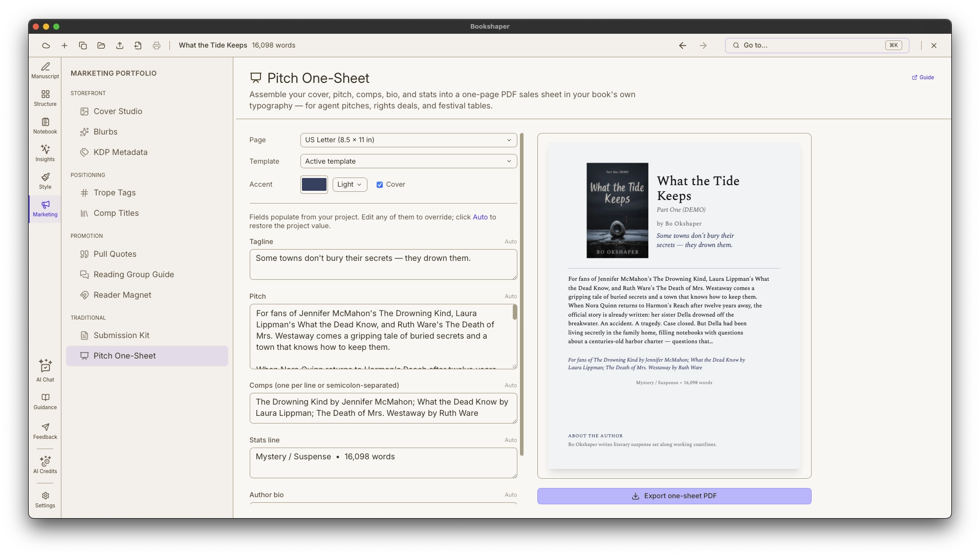The width and height of the screenshot is (980, 556).
Task: Open Cover Studio
Action: tap(147, 112)
